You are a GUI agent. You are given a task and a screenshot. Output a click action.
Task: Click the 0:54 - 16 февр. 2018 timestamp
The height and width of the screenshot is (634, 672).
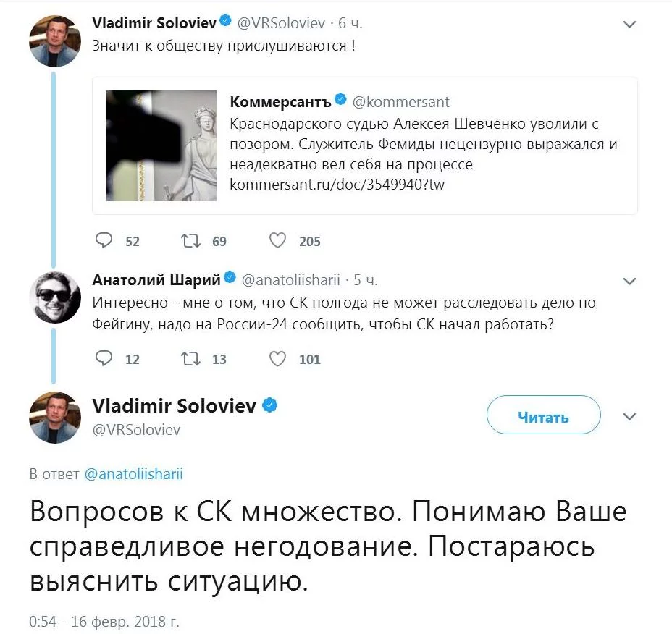tap(104, 622)
